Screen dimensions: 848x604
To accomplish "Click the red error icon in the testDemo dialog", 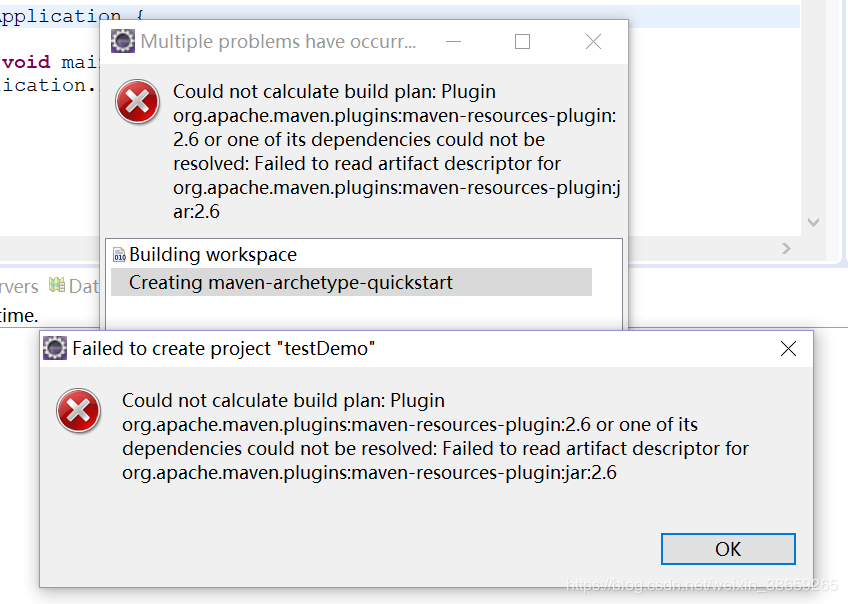I will (78, 412).
